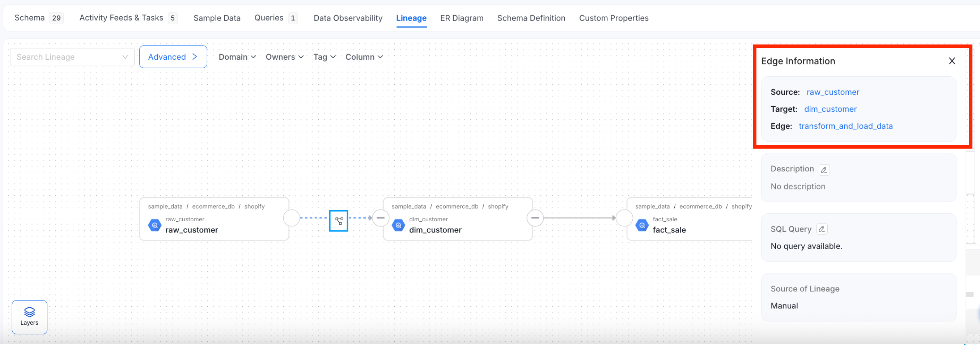Click the solid edge from dim_customer to fact_sale
Screen dimensions: 980x345
pos(580,218)
